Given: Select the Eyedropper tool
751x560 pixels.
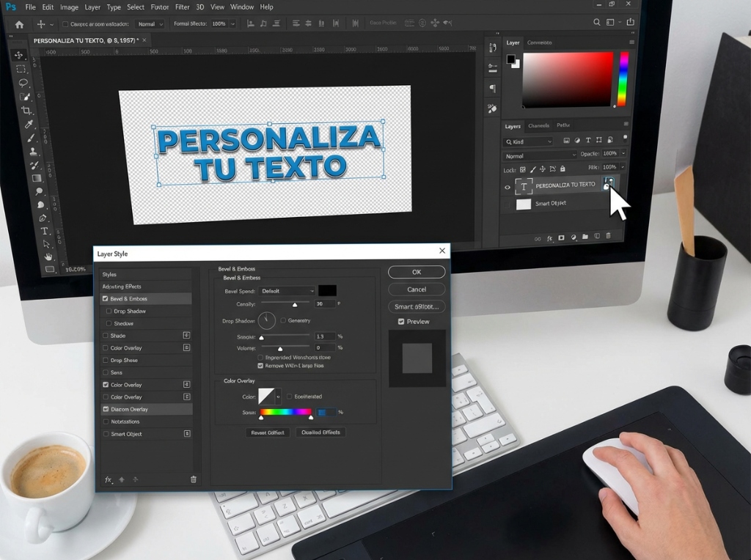Looking at the screenshot, I should (x=29, y=125).
